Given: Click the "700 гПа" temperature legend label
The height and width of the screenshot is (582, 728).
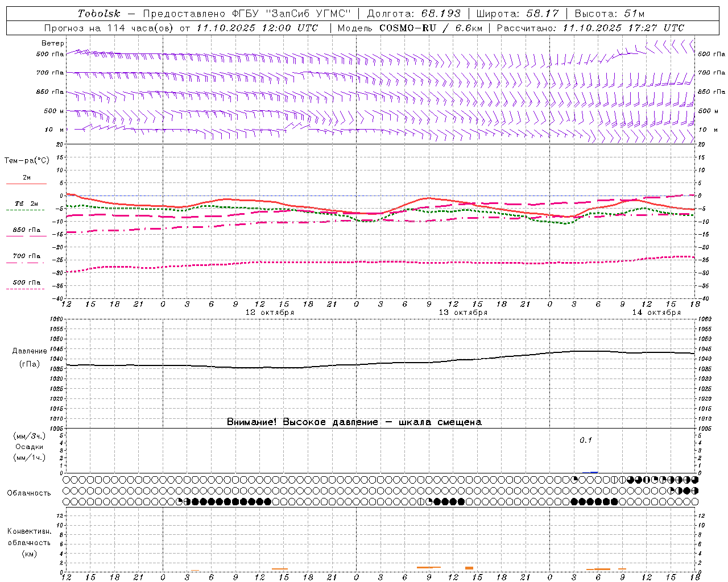Looking at the screenshot, I should 26,256.
